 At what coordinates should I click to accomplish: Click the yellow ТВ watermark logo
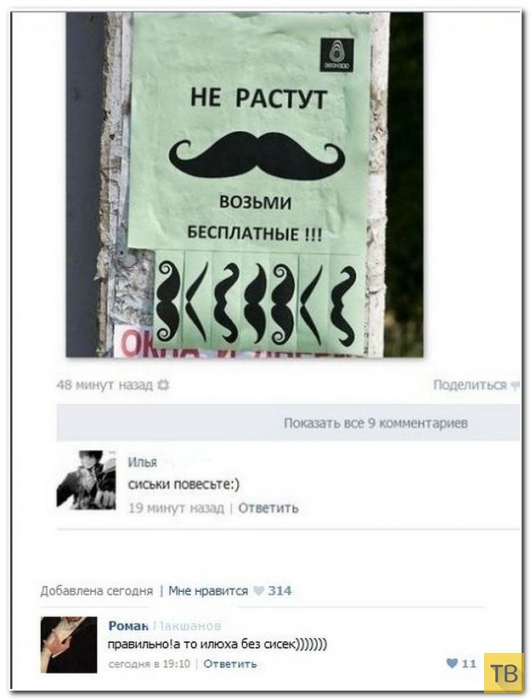[504, 672]
